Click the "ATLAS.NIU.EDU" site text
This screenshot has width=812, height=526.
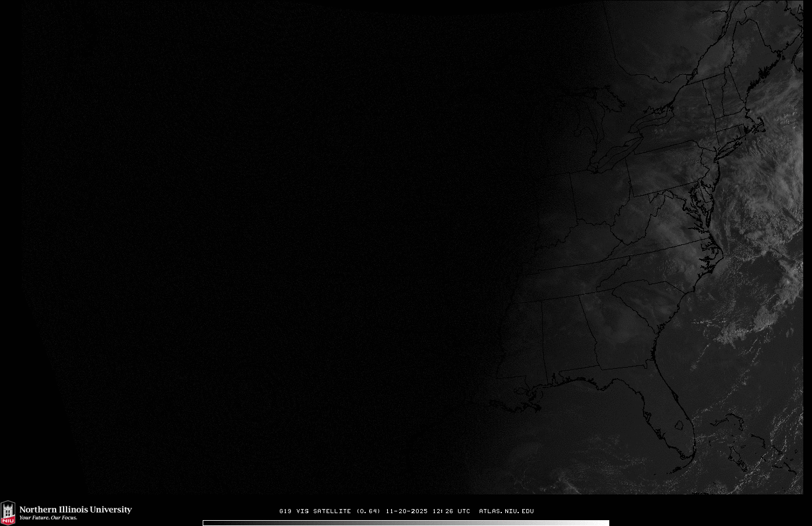tap(506, 511)
